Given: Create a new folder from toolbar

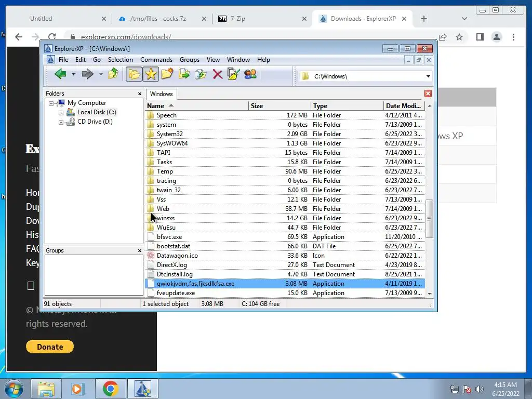Looking at the screenshot, I should click(x=167, y=74).
